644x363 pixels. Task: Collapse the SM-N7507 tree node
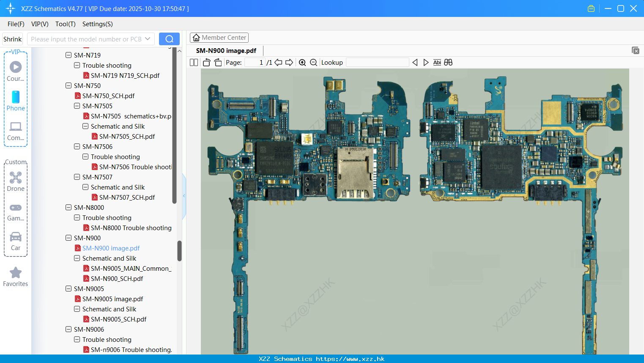[x=77, y=177]
